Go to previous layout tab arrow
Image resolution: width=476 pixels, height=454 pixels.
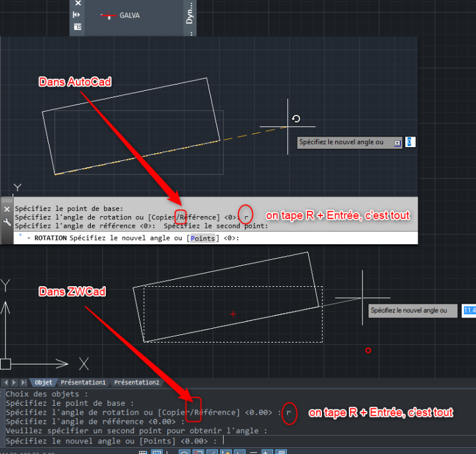click(x=6, y=383)
